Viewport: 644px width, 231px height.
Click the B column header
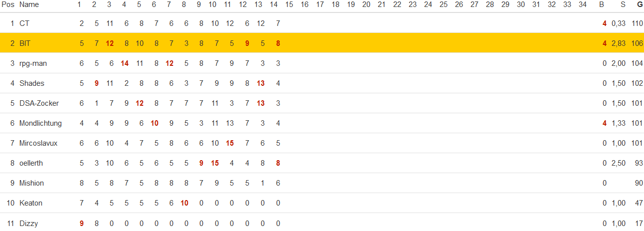(602, 4)
